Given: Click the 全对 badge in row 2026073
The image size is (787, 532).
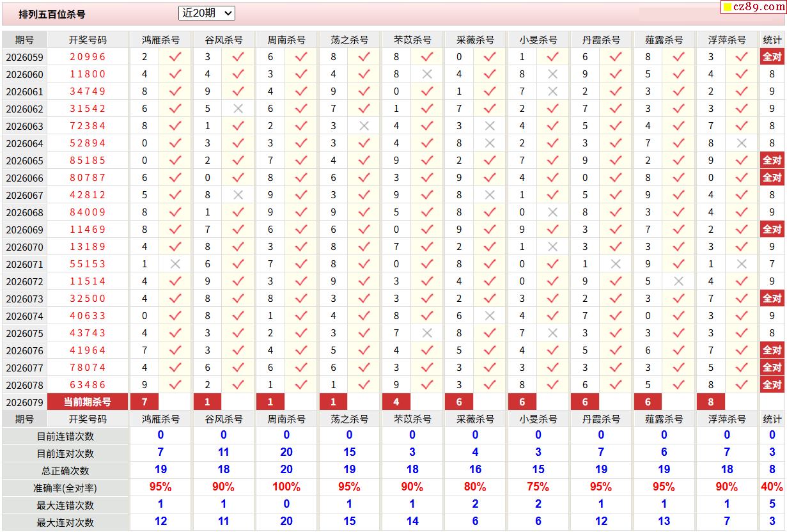Looking at the screenshot, I should coord(772,299).
